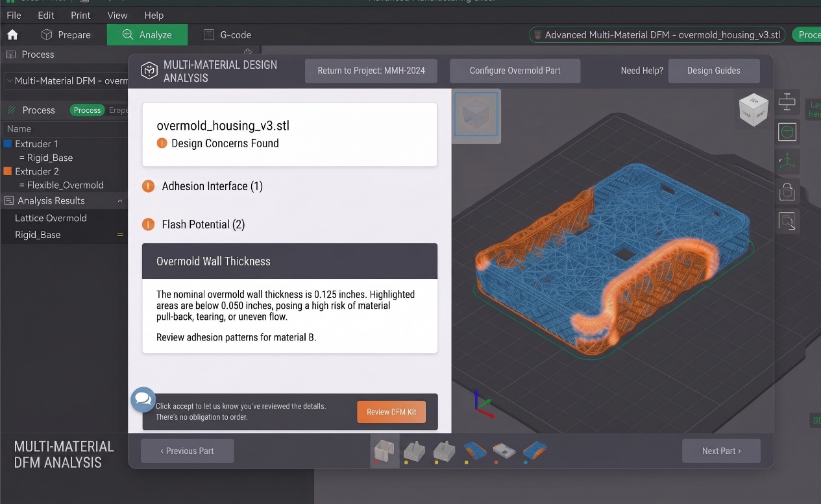The width and height of the screenshot is (821, 504).
Task: Click the striped Process section icon
Action: (x=11, y=110)
